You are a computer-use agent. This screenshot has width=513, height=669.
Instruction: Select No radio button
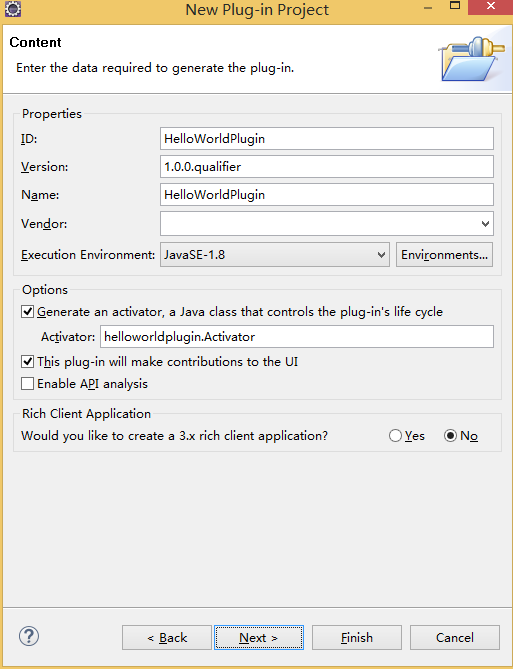(450, 436)
